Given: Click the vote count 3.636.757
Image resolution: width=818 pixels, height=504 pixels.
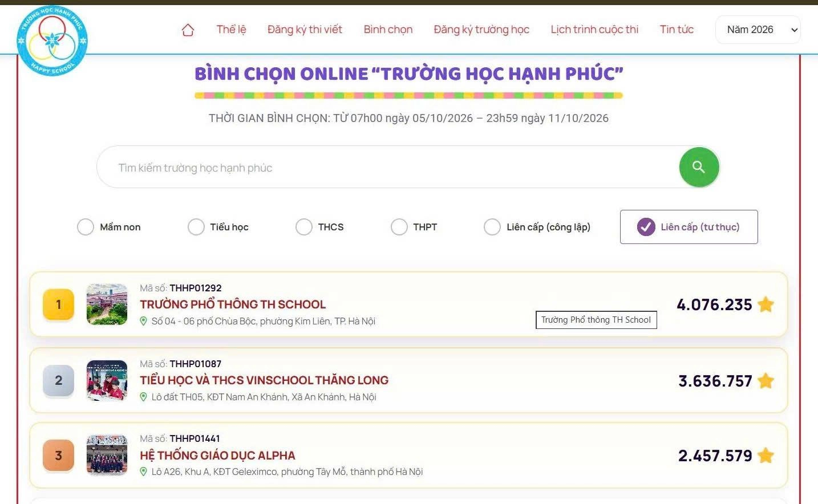Looking at the screenshot, I should click(x=715, y=381).
